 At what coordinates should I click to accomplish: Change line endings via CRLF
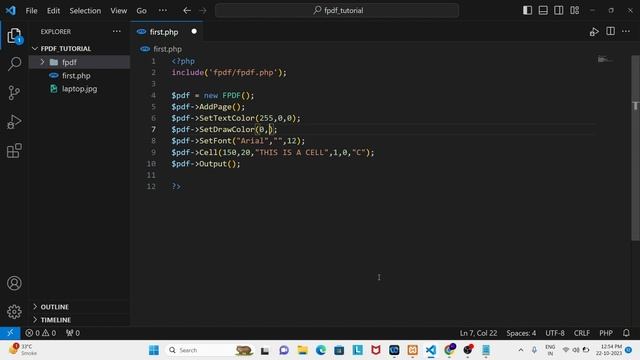(x=582, y=333)
